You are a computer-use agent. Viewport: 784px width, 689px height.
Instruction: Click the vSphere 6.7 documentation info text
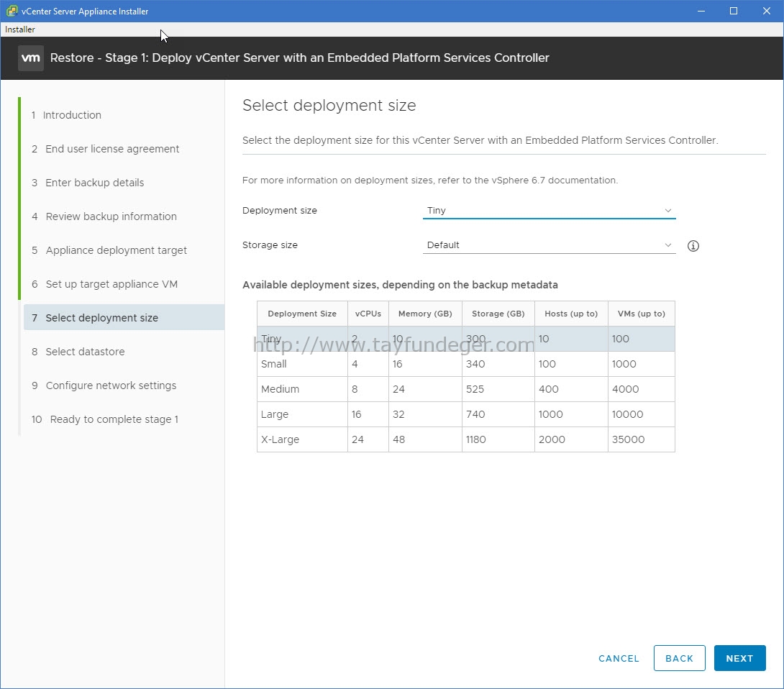pos(430,180)
